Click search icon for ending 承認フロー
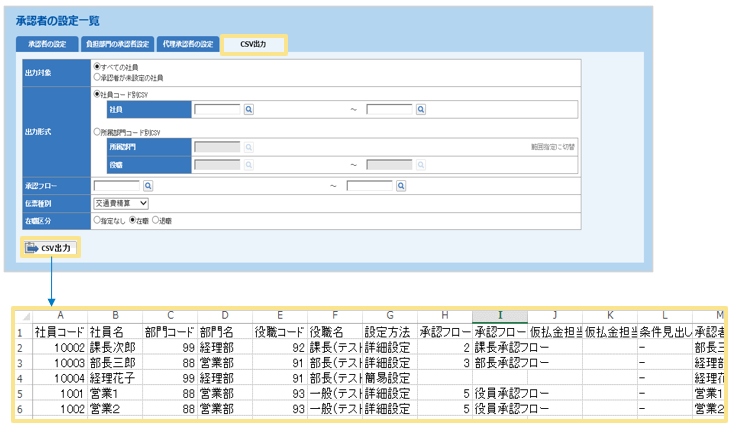The width and height of the screenshot is (733, 429). 400,185
